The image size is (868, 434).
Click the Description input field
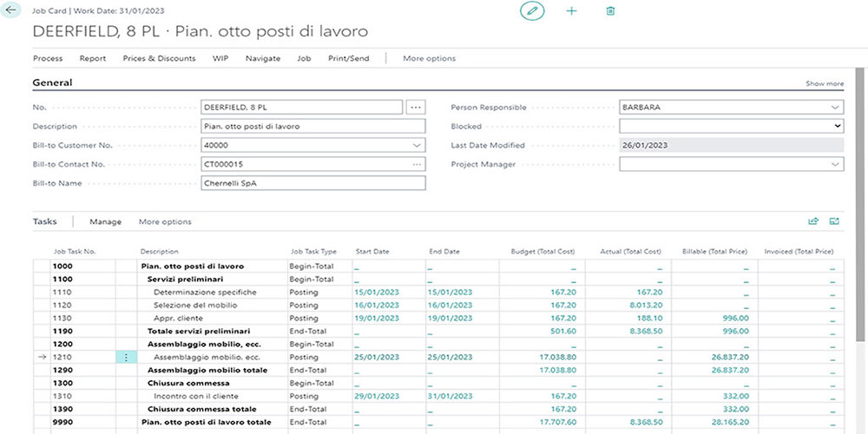(312, 126)
